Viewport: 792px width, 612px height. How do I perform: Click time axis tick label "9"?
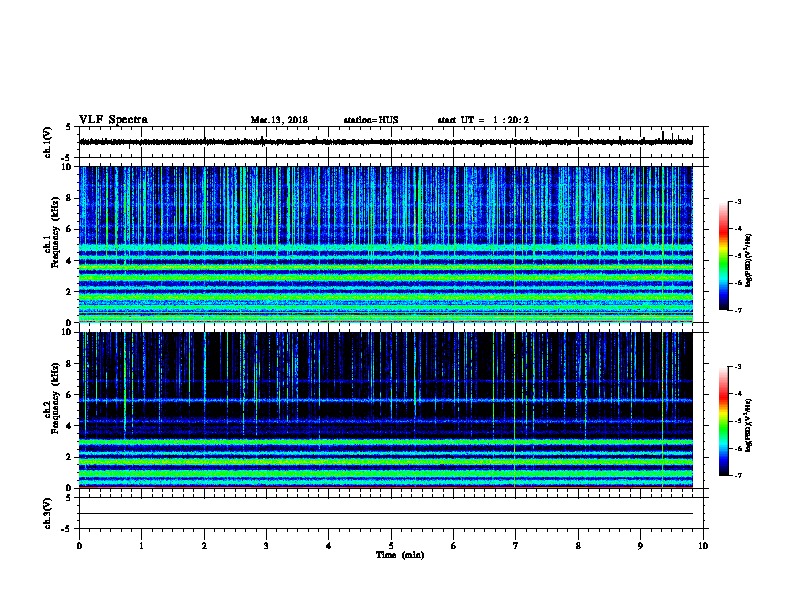(x=640, y=546)
